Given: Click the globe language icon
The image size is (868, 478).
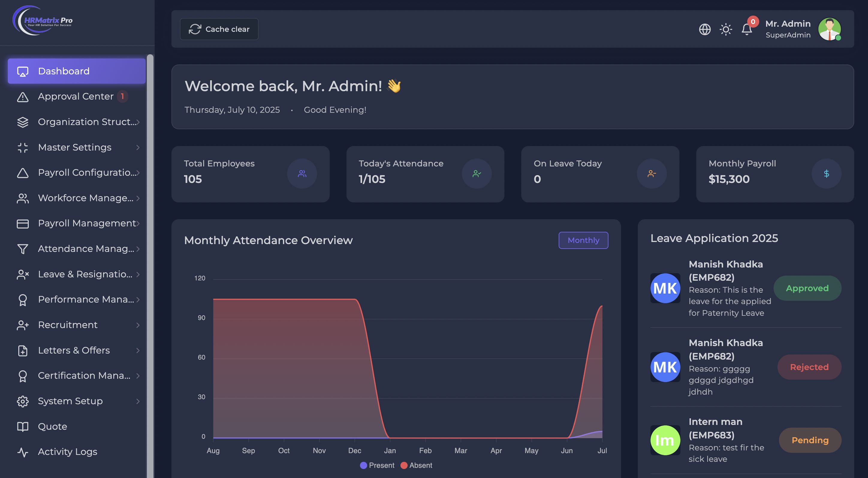Looking at the screenshot, I should 705,29.
